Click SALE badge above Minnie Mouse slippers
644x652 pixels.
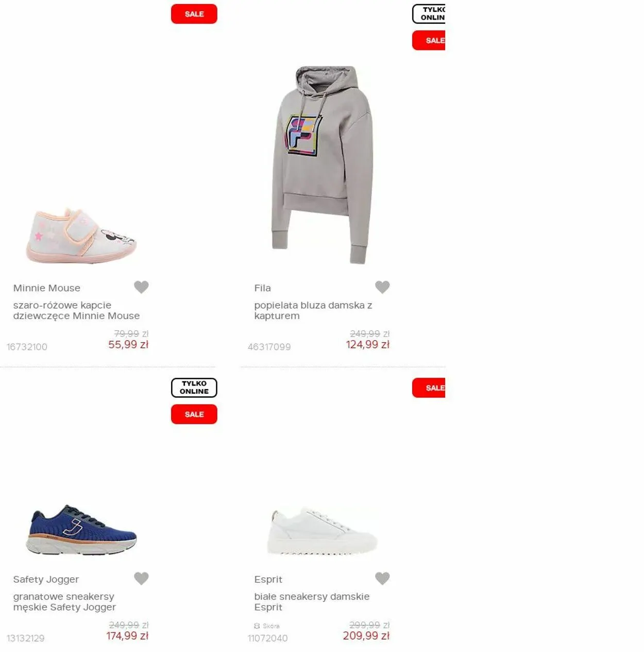tap(194, 14)
